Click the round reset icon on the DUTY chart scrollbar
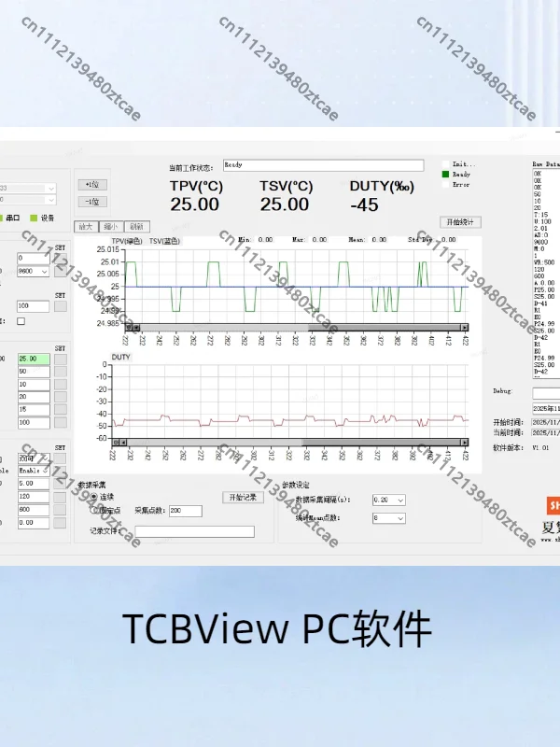The height and width of the screenshot is (747, 560). [116, 442]
